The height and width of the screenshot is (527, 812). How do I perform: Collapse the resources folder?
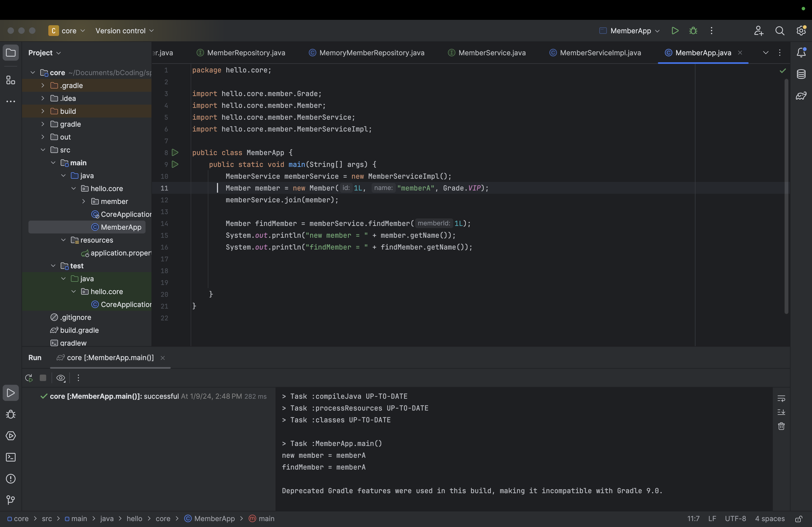[x=63, y=240]
